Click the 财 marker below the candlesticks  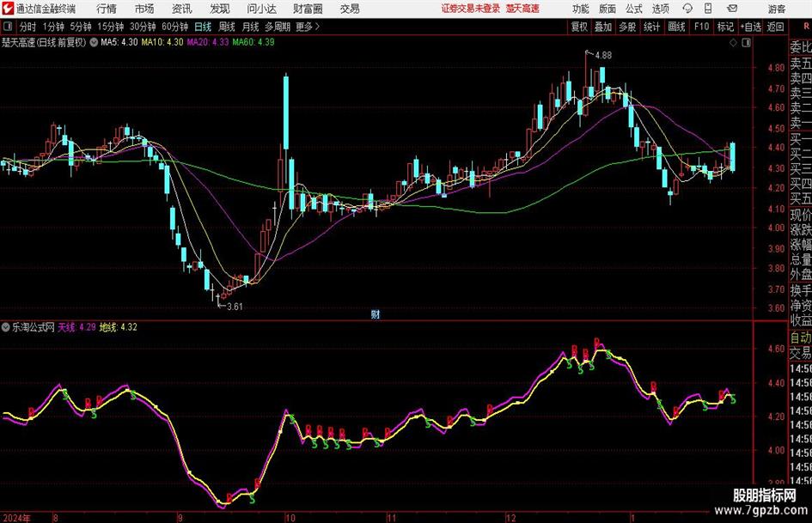pos(375,313)
